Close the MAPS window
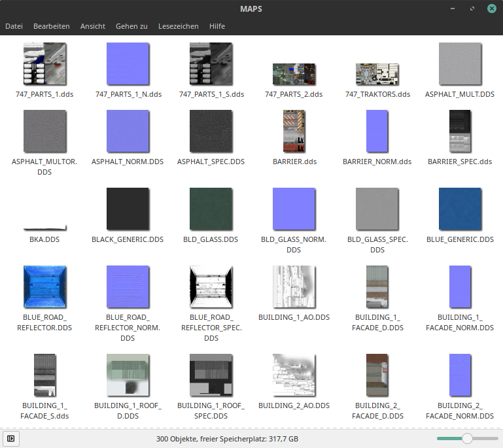This screenshot has height=448, width=503. pos(491,9)
